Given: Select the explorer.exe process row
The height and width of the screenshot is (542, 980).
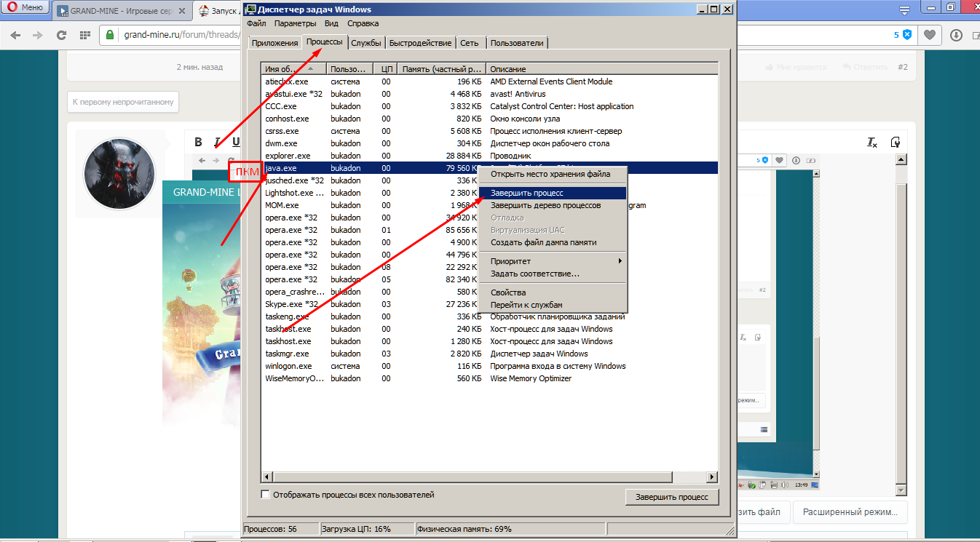Looking at the screenshot, I should (x=489, y=156).
